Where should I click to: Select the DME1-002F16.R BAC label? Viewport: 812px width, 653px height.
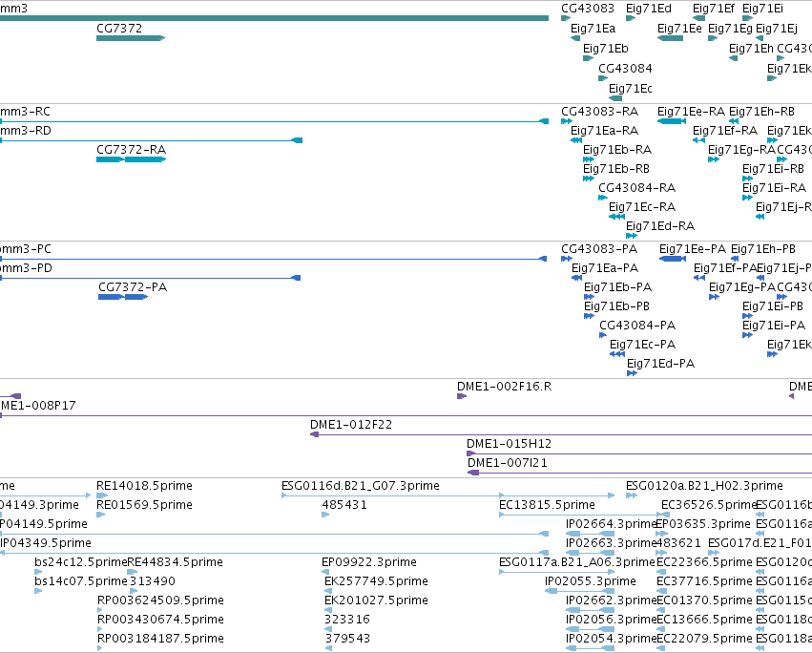coord(504,387)
